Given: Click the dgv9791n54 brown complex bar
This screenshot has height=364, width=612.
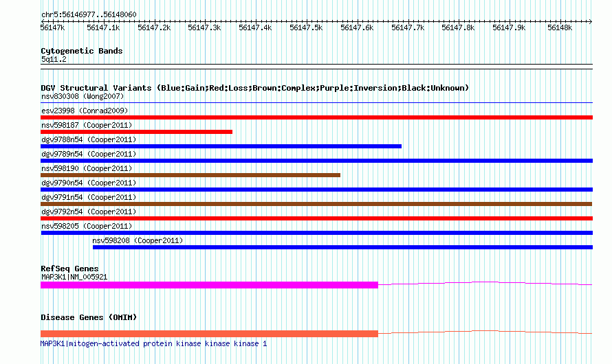Looking at the screenshot, I should [x=316, y=204].
